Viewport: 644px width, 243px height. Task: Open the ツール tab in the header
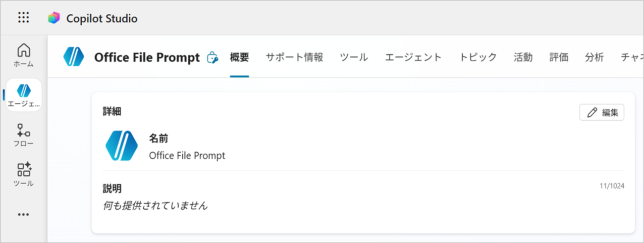click(354, 57)
